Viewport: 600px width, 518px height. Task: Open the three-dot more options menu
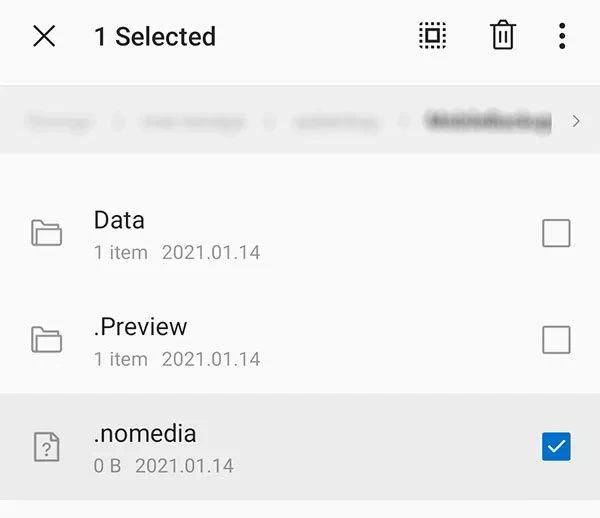pos(562,37)
